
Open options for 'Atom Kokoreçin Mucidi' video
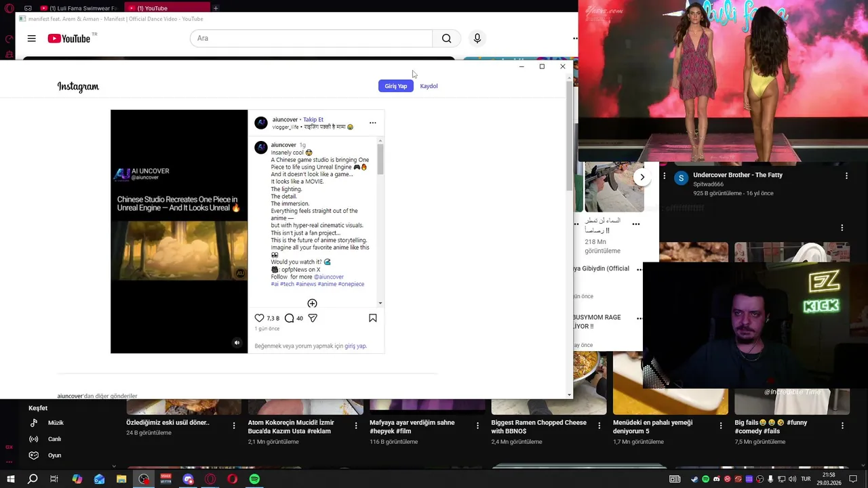[356, 426]
